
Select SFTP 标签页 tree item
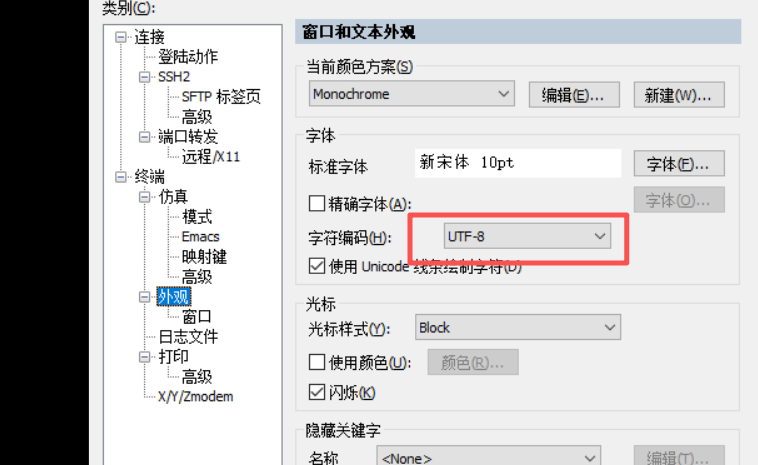(221, 97)
